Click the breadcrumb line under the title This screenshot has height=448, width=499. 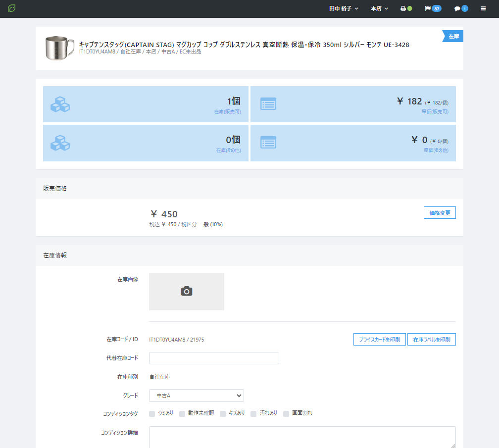point(140,52)
